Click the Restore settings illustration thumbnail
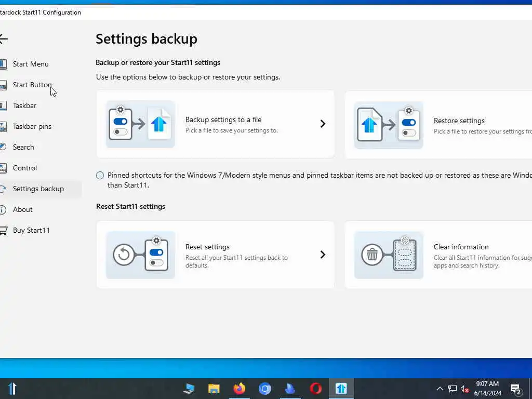 click(x=389, y=125)
